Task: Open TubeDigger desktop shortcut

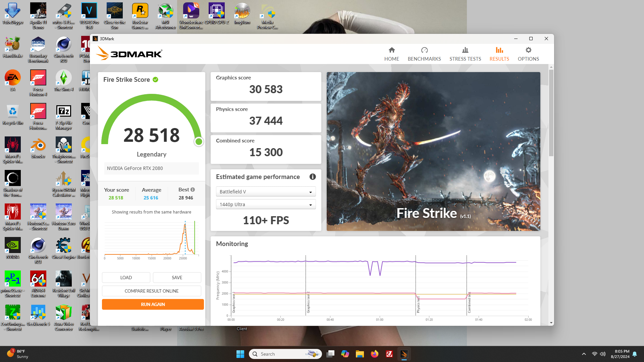Action: pos(13,14)
